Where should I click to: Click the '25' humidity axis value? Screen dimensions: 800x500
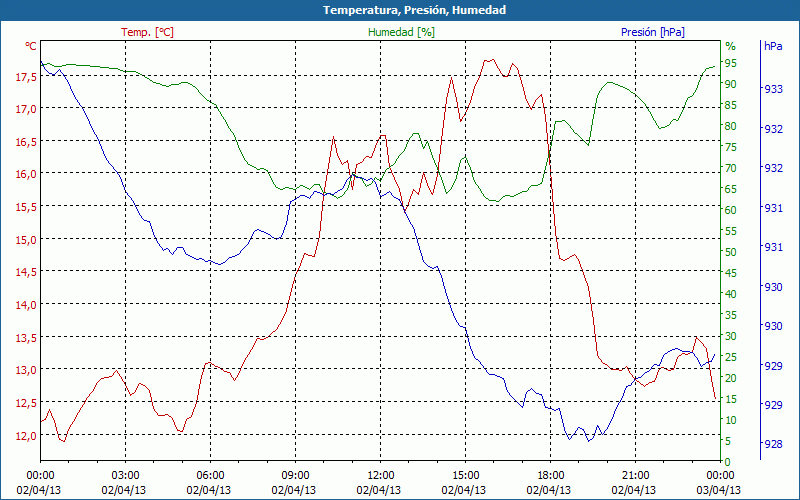point(730,357)
